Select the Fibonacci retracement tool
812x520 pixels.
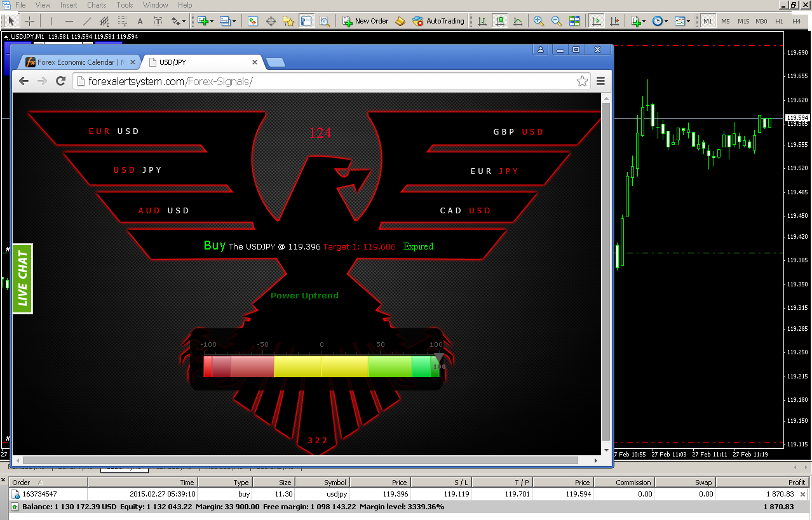click(123, 21)
